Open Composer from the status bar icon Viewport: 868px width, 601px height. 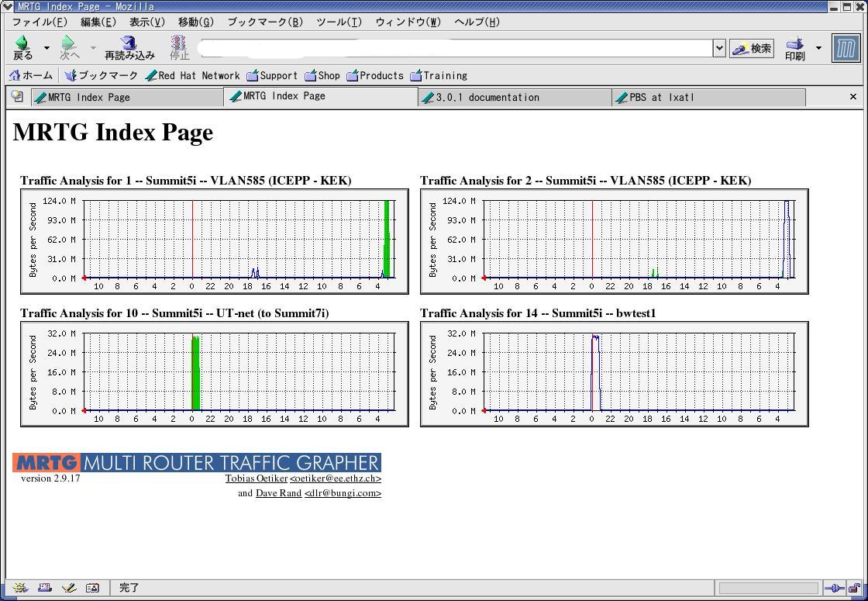69,588
